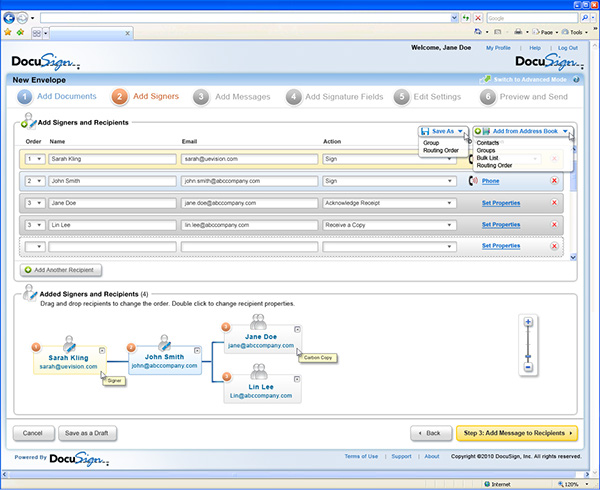Image resolution: width=600 pixels, height=490 pixels.
Task: Open order dropdown for Lin Lee
Action: (35, 225)
